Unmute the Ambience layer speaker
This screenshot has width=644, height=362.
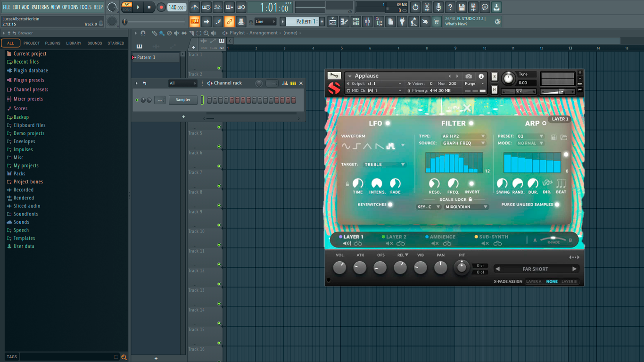(435, 243)
